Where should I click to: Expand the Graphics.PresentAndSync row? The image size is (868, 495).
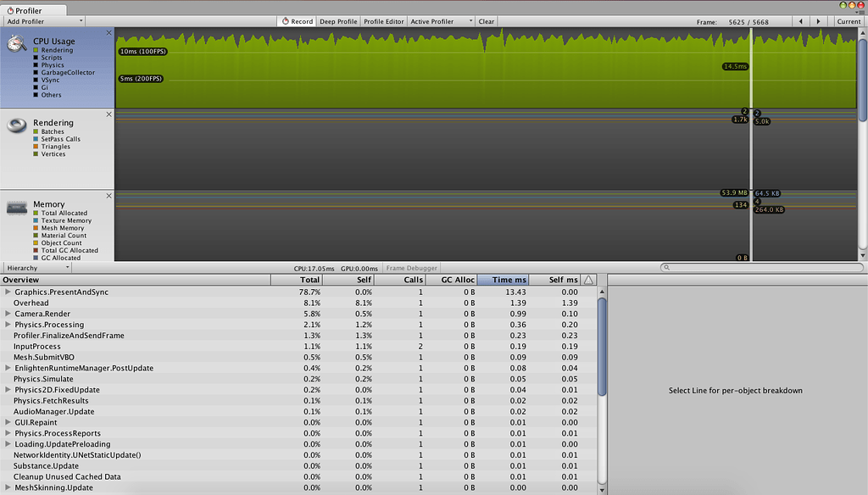click(8, 292)
